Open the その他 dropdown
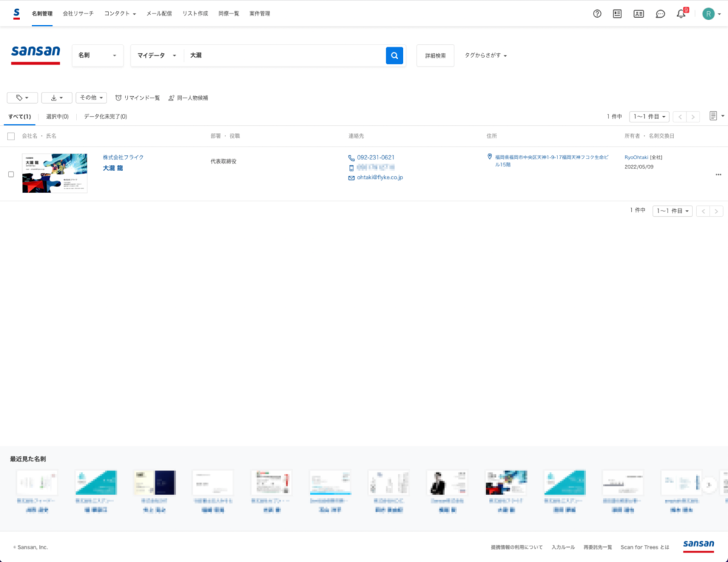 pyautogui.click(x=92, y=97)
